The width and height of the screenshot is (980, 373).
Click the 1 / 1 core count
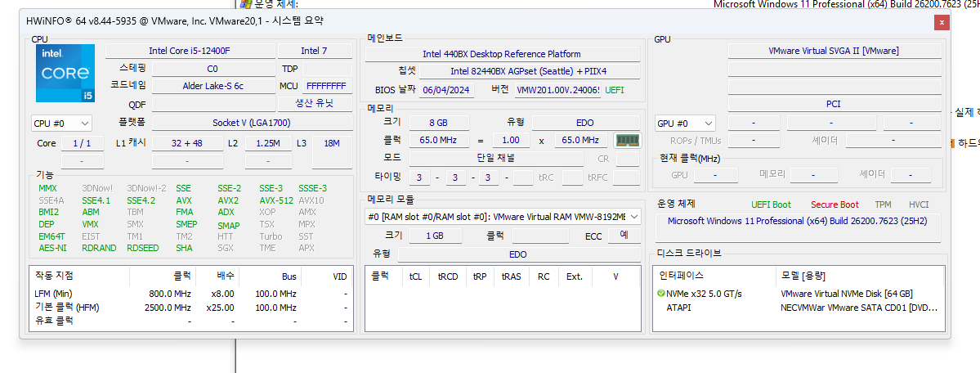tap(83, 143)
